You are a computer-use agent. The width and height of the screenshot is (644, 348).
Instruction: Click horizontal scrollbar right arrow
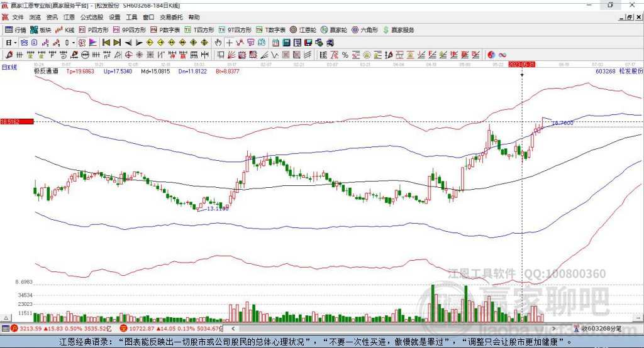coord(553,329)
